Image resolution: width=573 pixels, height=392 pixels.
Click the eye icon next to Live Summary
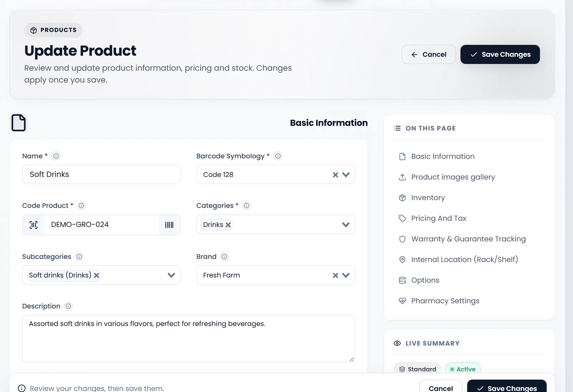point(397,343)
